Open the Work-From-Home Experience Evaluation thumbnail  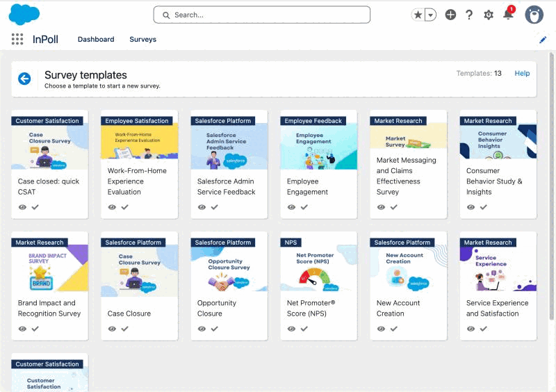[140, 142]
